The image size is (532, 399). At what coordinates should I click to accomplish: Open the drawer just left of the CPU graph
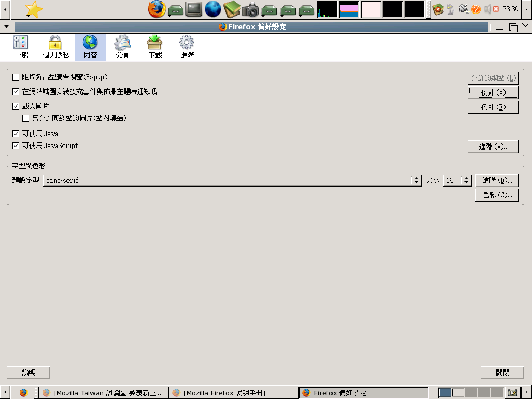[307, 10]
